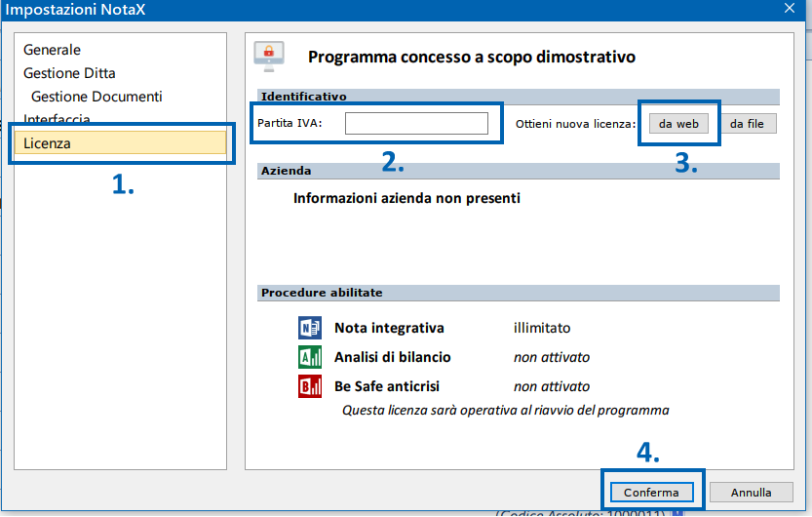Click the locked monitor license icon
Viewport: 812px width, 517px height.
point(269,56)
